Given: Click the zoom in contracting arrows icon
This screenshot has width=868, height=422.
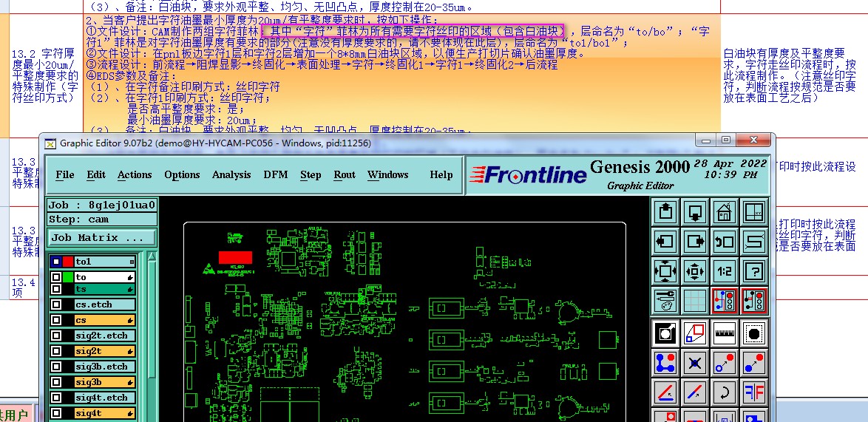Looking at the screenshot, I should (x=695, y=271).
